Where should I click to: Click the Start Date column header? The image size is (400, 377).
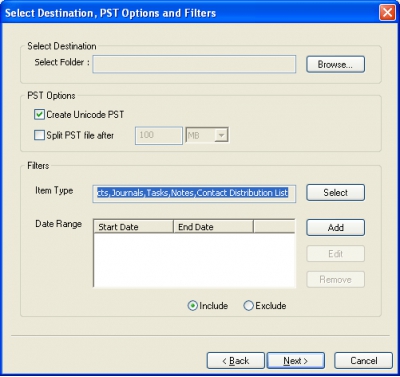[x=133, y=227]
